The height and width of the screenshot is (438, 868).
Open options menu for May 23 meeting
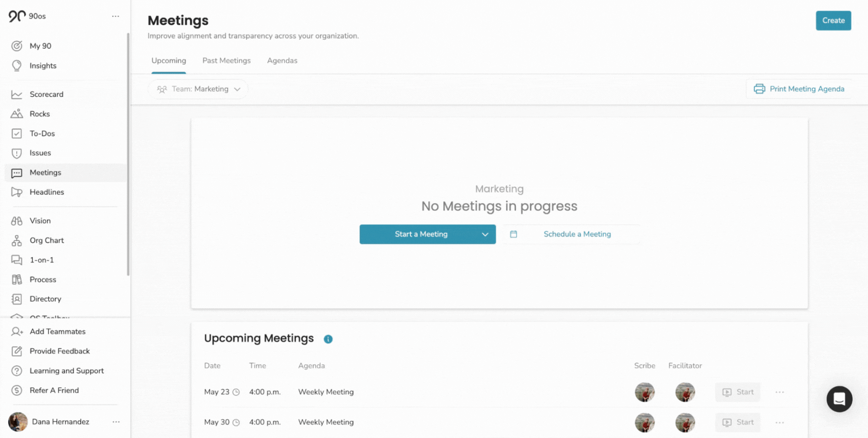(x=779, y=392)
